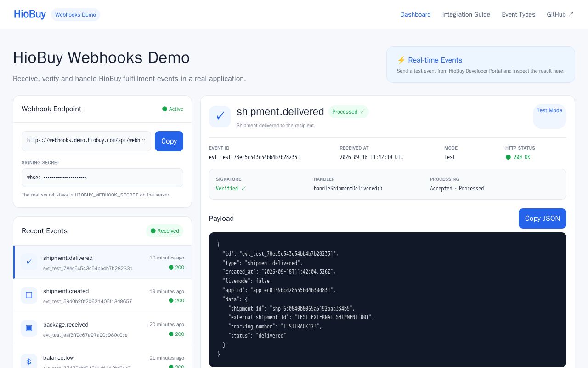Click the green Active status indicator
Viewport: 588px width, 368px height.
pyautogui.click(x=173, y=109)
